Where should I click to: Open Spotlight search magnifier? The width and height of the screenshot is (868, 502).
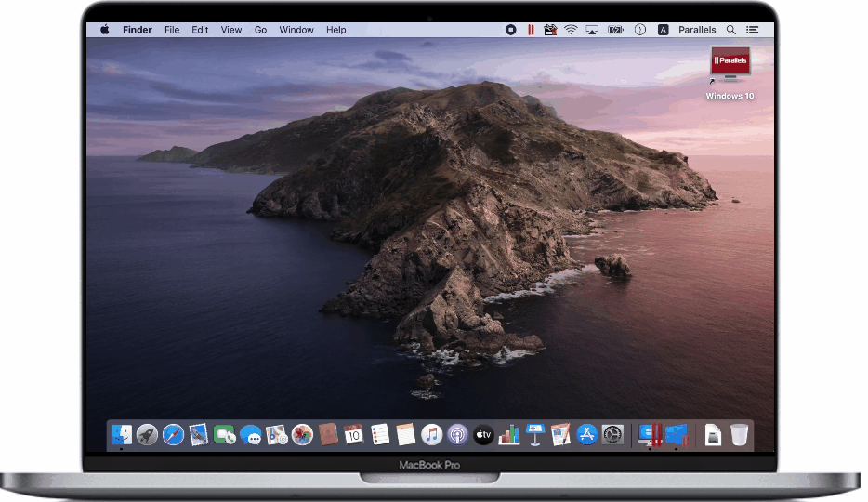click(x=731, y=30)
